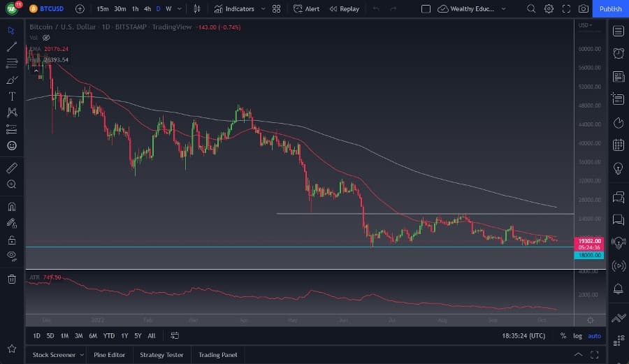Set range to 5Y

(x=138, y=336)
